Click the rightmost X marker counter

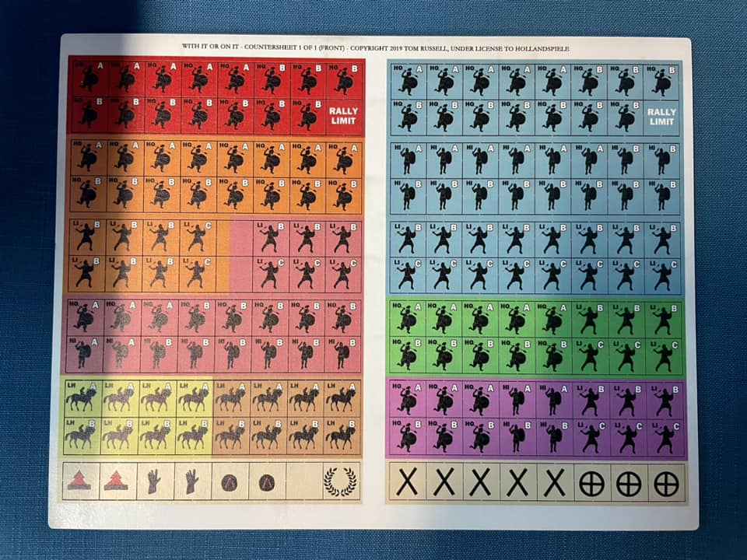point(556,482)
